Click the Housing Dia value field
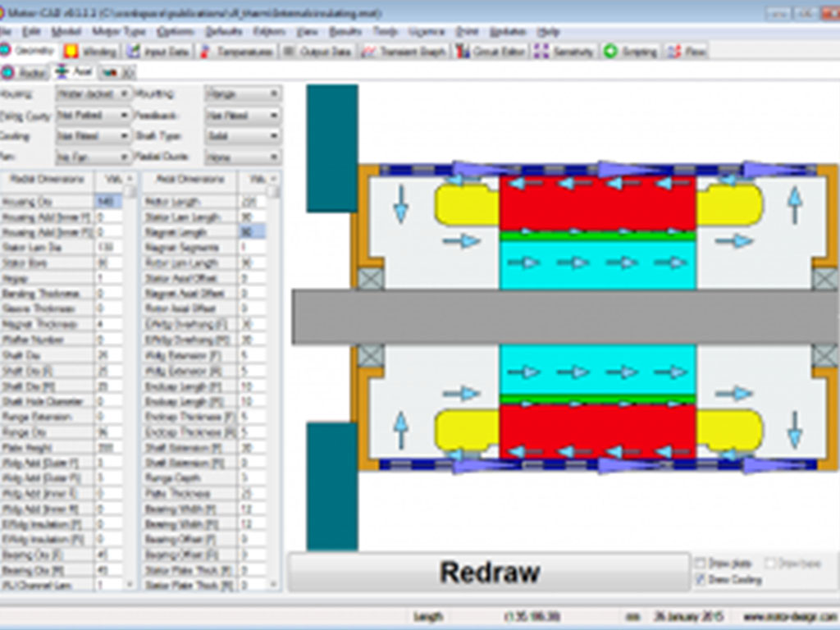840x630 pixels. [109, 202]
